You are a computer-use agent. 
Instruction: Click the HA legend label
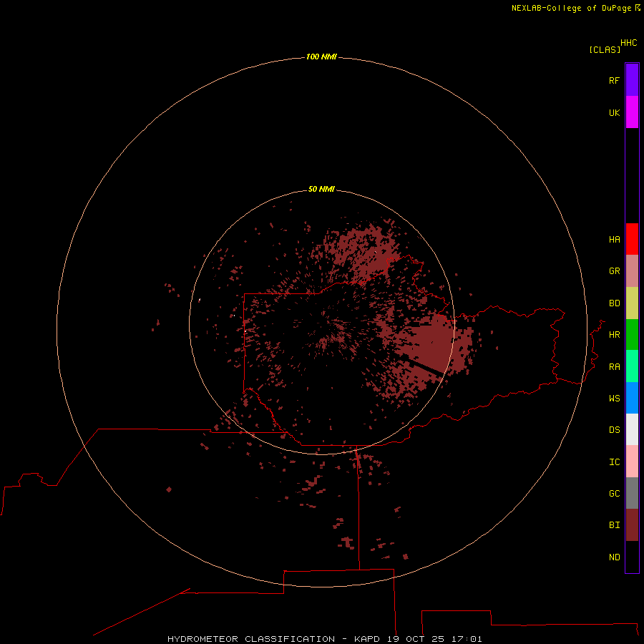tap(614, 239)
